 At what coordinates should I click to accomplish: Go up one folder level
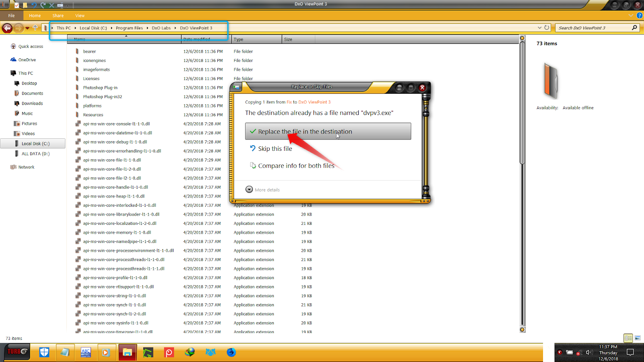click(x=35, y=28)
